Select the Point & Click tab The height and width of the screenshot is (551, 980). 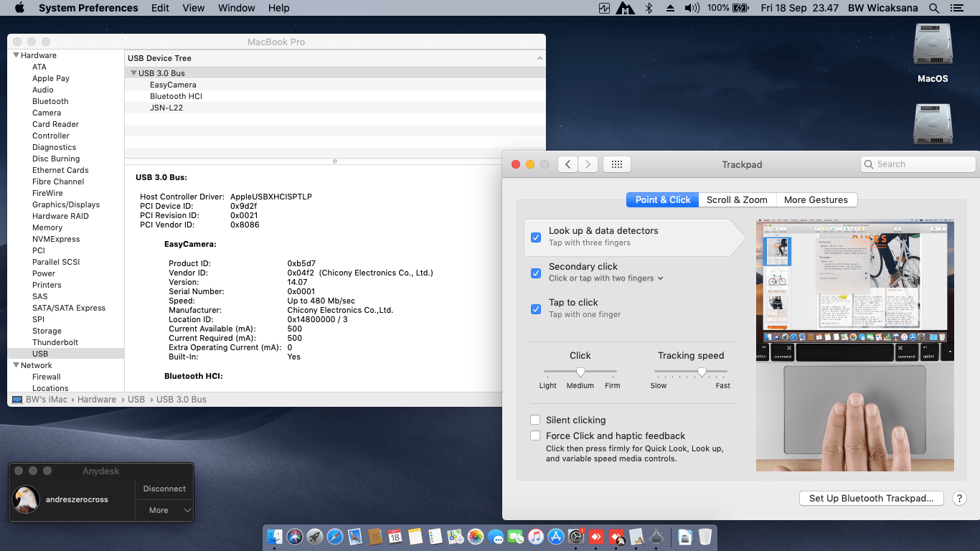pyautogui.click(x=662, y=200)
